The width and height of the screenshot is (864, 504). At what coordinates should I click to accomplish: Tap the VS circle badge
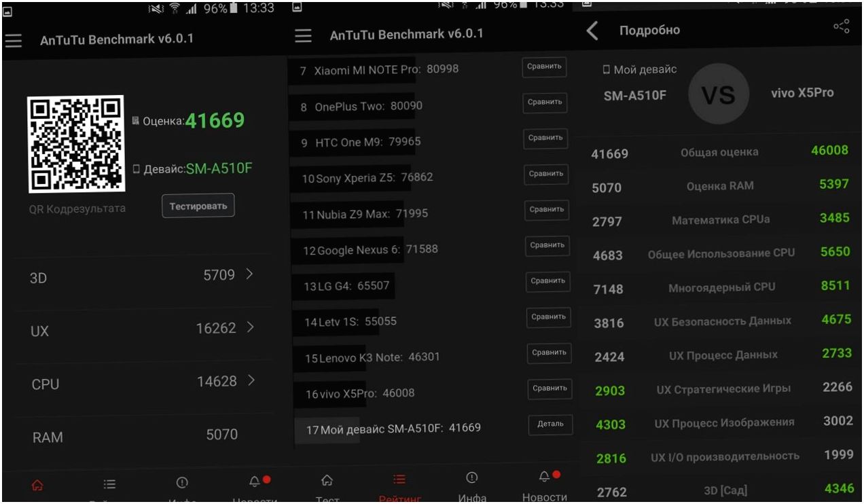point(719,94)
